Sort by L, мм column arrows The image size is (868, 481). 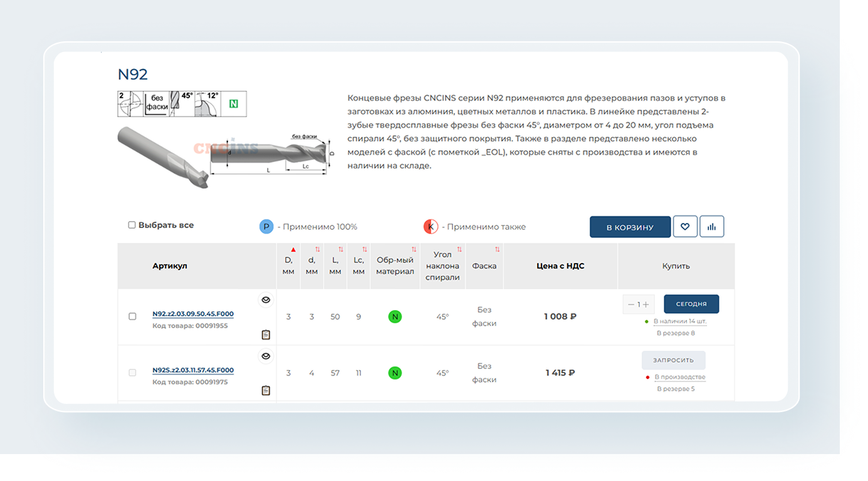341,249
